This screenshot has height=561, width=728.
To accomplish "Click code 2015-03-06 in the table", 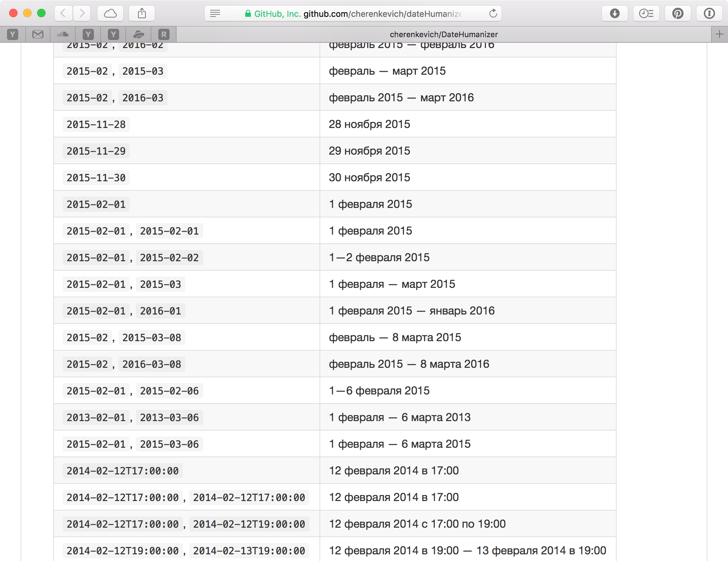I will (x=169, y=444).
